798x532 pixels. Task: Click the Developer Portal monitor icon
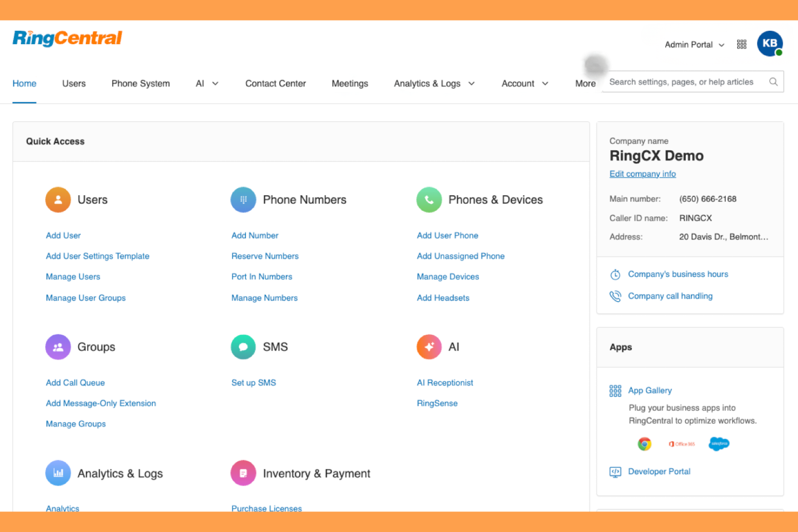click(x=615, y=472)
